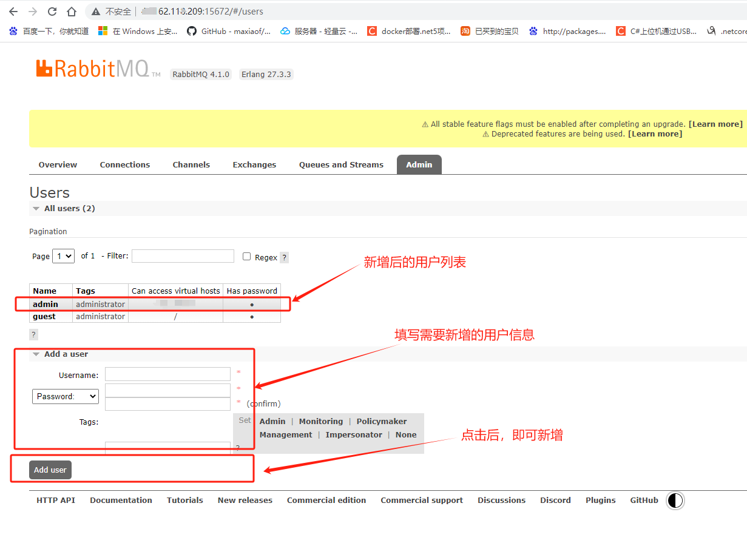The width and height of the screenshot is (747, 560).
Task: Open help icon beside Tags field
Action: pyautogui.click(x=237, y=448)
